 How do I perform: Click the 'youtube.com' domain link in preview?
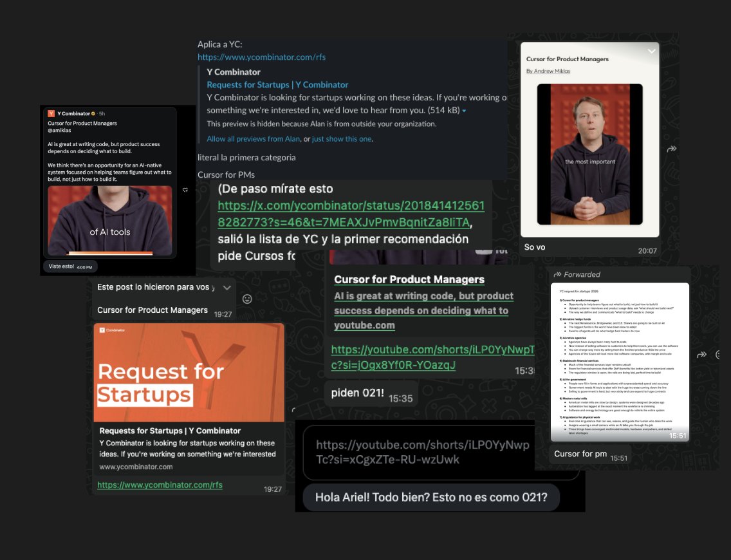[x=365, y=325]
